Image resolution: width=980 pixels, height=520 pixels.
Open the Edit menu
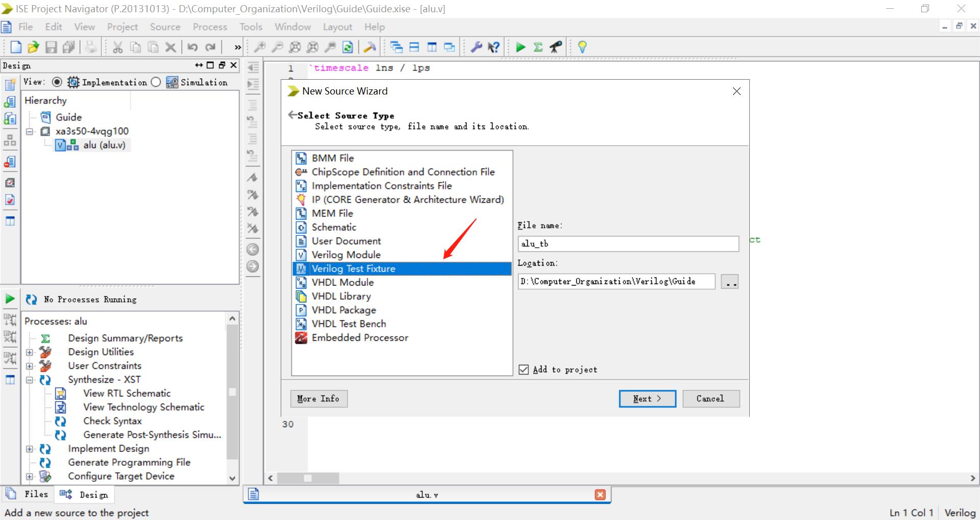coord(54,27)
